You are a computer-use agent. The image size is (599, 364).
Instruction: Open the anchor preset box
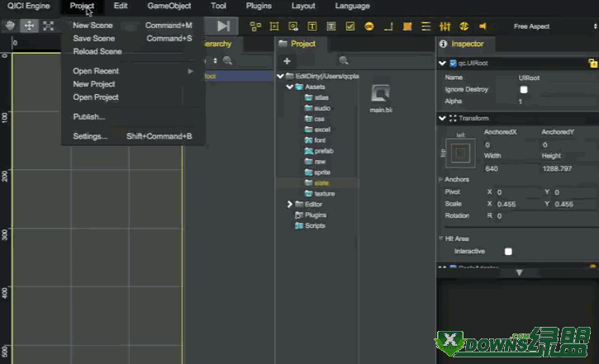pyautogui.click(x=460, y=153)
